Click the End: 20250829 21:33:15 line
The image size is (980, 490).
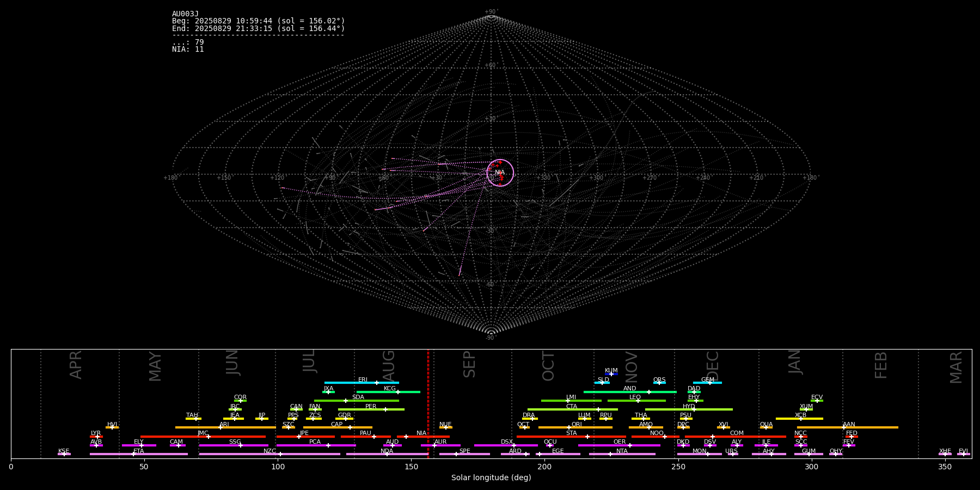pyautogui.click(x=259, y=28)
